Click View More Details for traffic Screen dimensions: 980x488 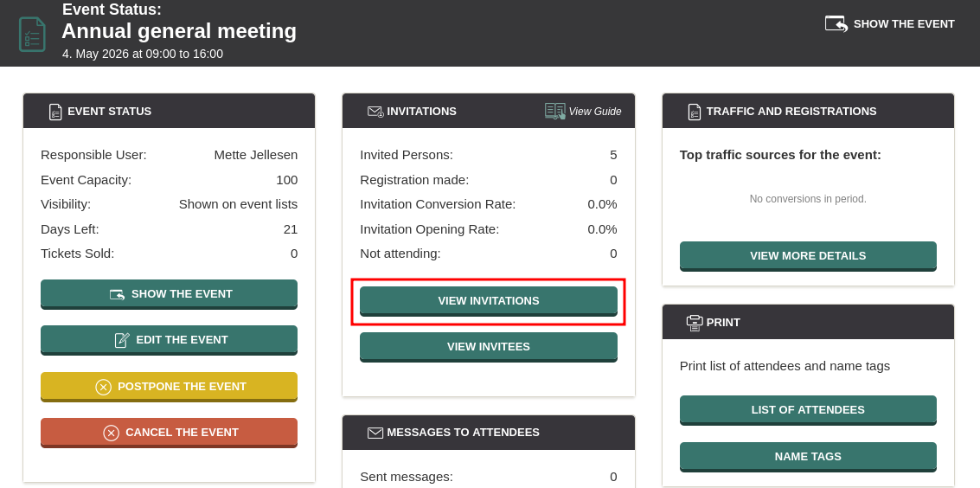click(x=807, y=256)
